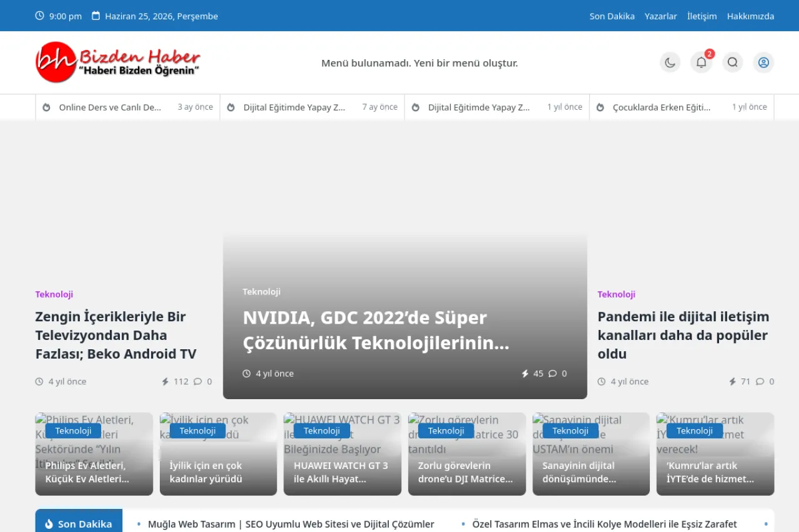Click views bolt icon on Beko article
This screenshot has height=532, width=799.
pos(165,381)
